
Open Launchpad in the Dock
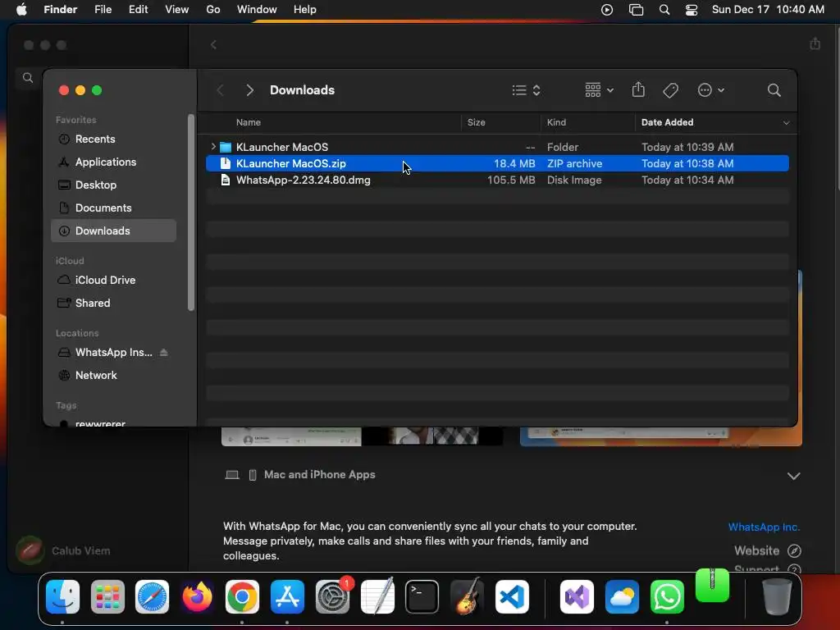coord(107,597)
